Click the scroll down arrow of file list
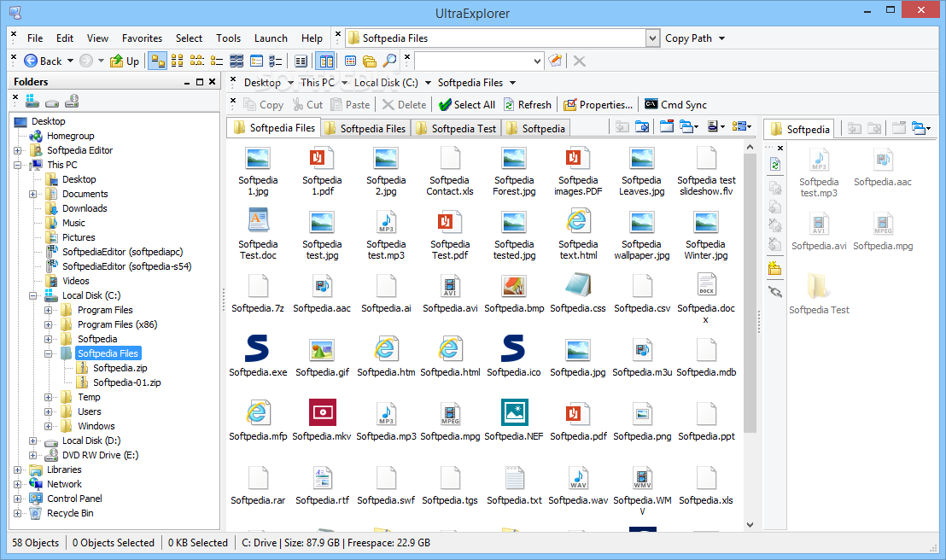 pos(750,524)
